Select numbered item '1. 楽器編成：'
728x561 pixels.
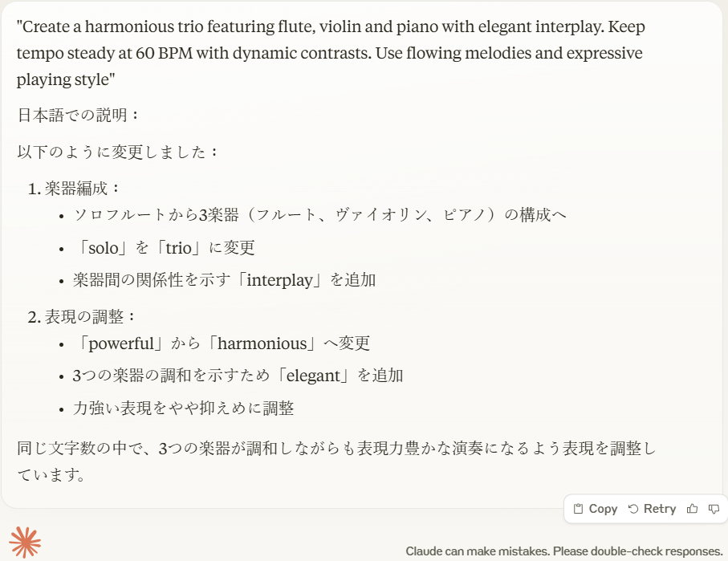[74, 189]
